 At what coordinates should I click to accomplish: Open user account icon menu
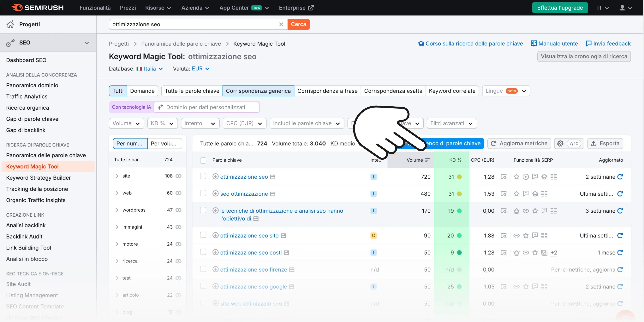point(626,8)
